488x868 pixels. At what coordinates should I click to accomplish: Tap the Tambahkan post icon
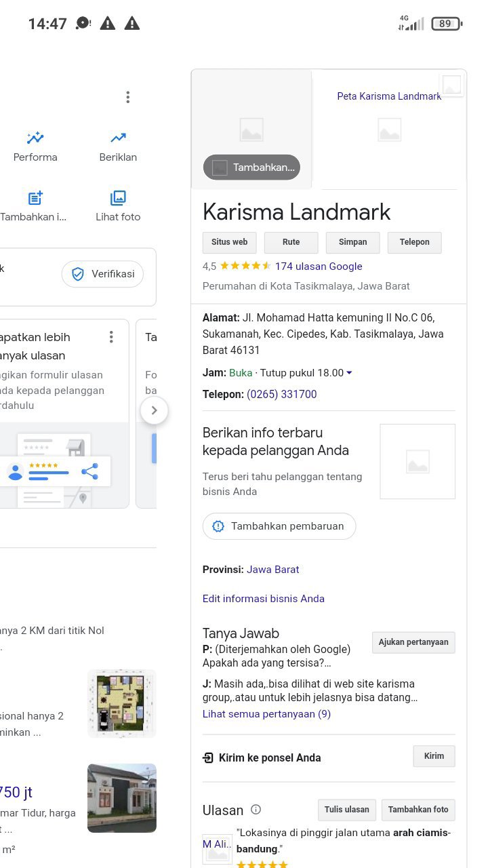tap(35, 198)
